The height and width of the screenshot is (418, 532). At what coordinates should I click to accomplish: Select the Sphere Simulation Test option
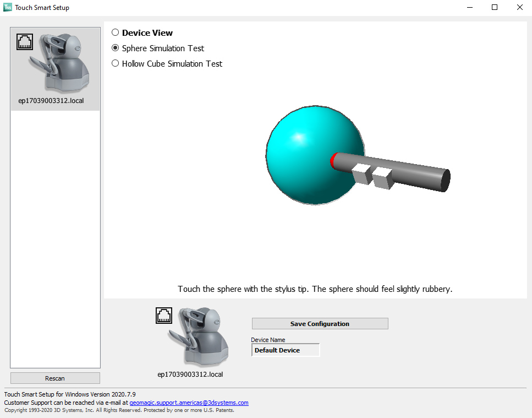(116, 48)
